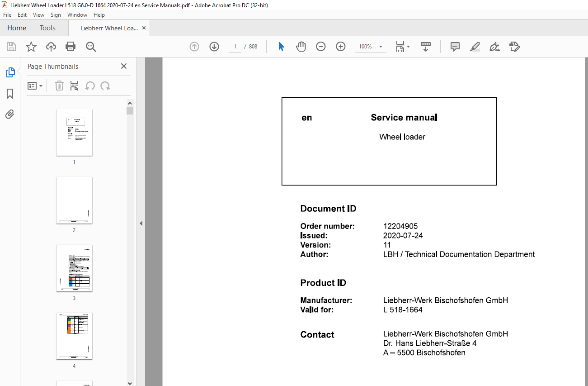Zoom out with the minus icon
This screenshot has height=386, width=588.
pyautogui.click(x=321, y=47)
